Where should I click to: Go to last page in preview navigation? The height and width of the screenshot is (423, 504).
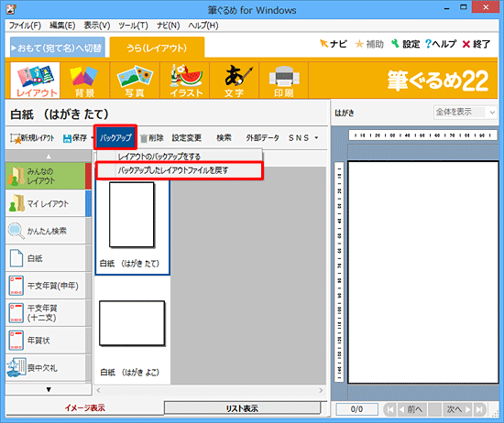(479, 409)
